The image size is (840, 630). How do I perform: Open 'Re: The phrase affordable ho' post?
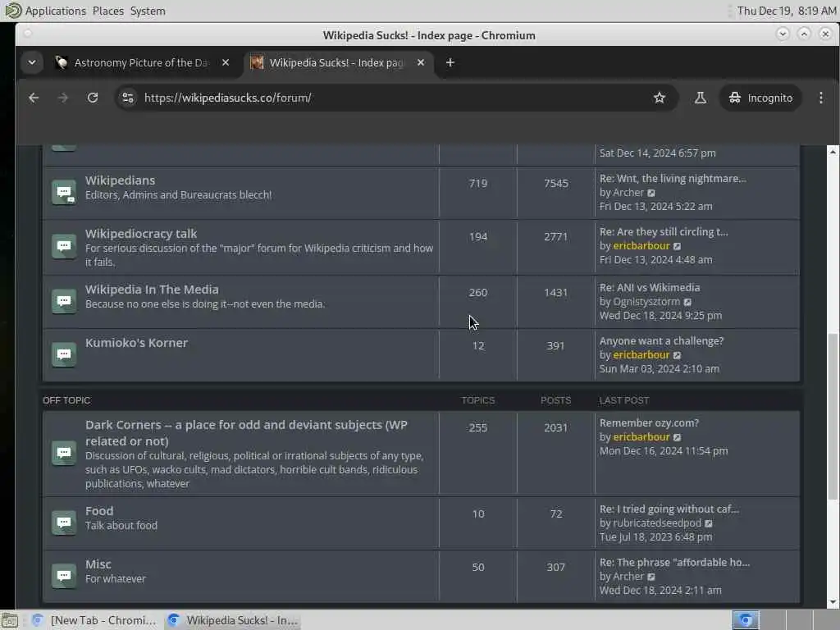pyautogui.click(x=674, y=563)
